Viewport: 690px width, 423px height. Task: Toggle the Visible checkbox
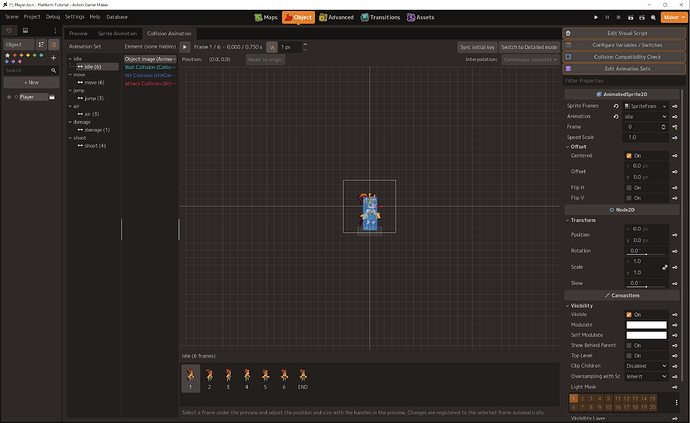pyautogui.click(x=629, y=315)
